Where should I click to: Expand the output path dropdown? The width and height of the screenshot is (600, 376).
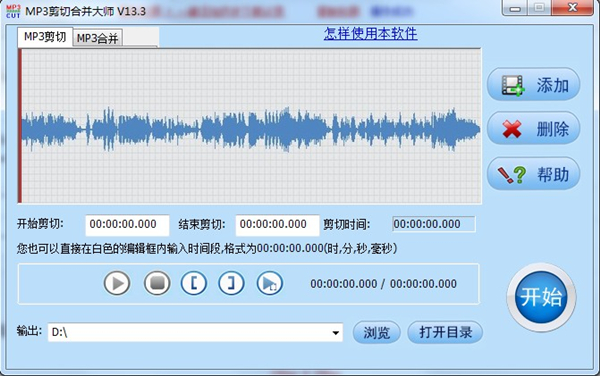[336, 332]
